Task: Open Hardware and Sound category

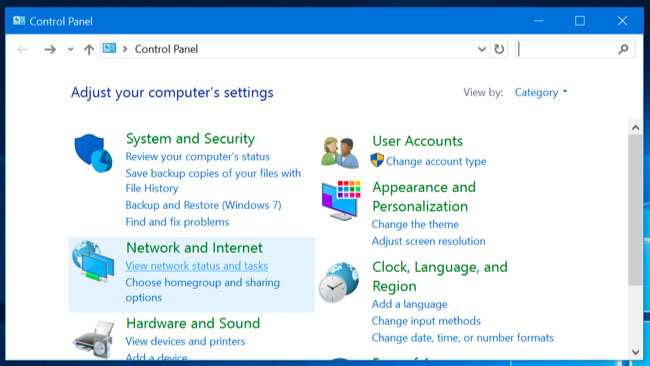Action: tap(193, 323)
